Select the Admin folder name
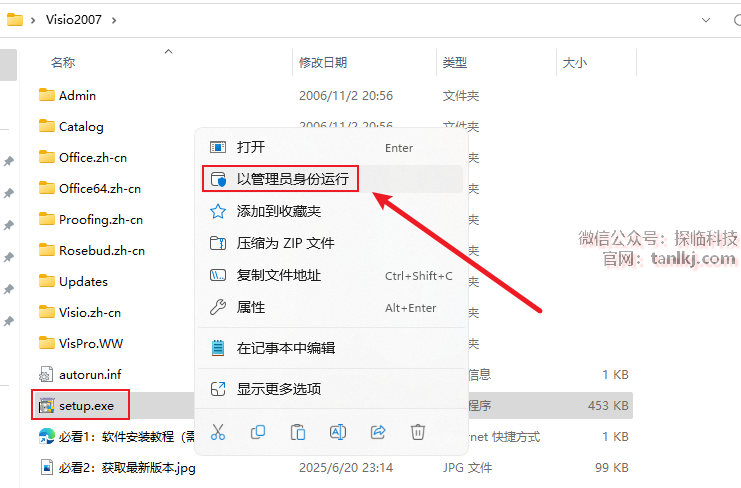This screenshot has width=741, height=488. [x=78, y=95]
